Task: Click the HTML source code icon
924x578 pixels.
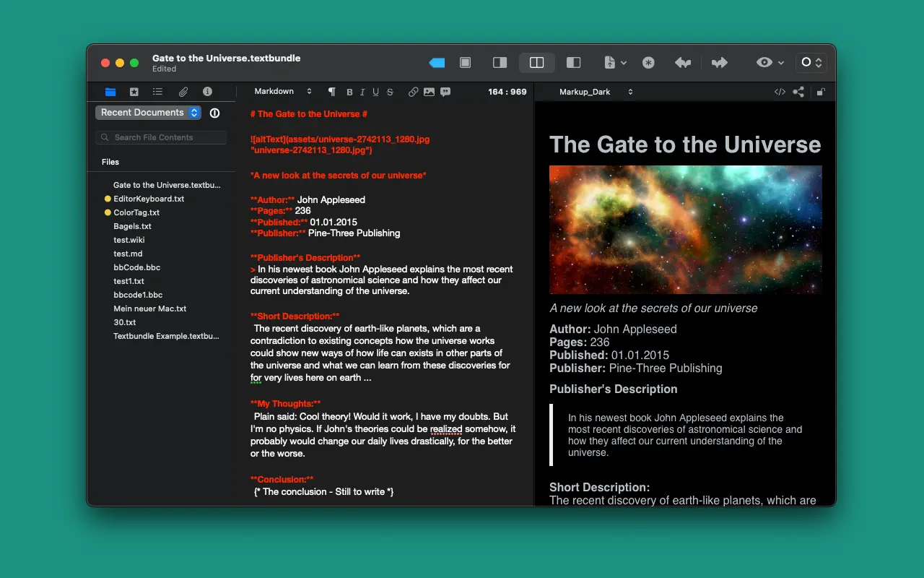Action: [x=780, y=92]
